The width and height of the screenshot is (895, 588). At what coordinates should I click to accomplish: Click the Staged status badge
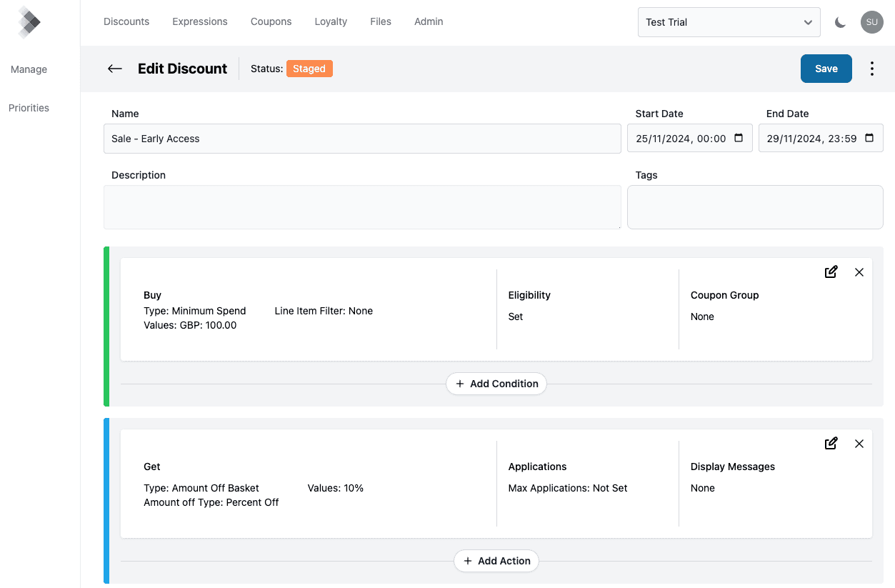[x=309, y=68]
